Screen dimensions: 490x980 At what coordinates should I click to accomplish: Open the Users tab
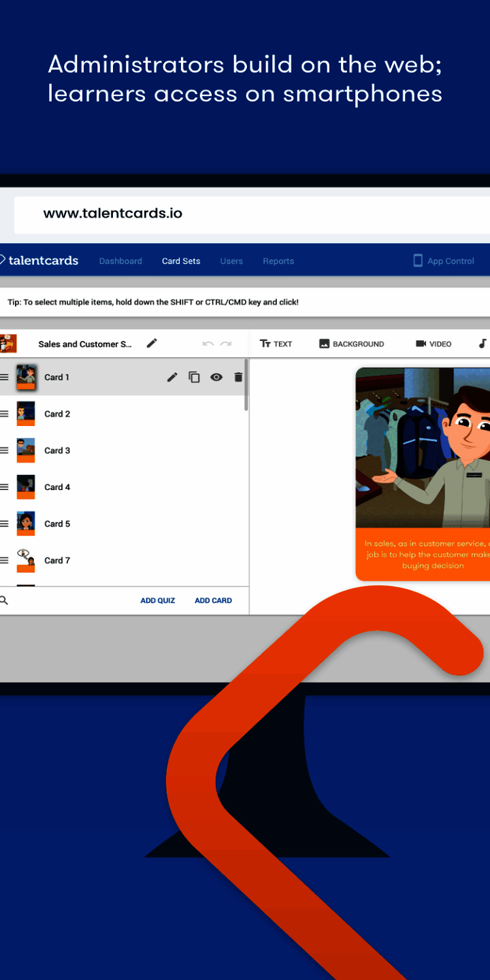click(231, 261)
